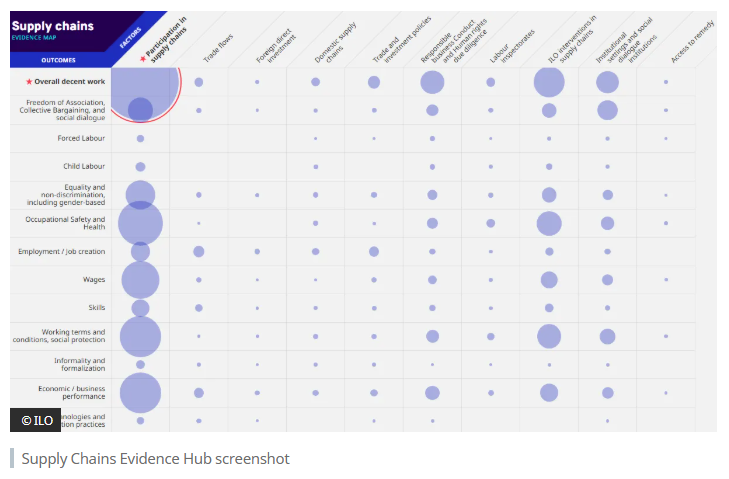Screen dimensions: 729x479
Task: Select the Child Labour outcome label
Action: point(84,167)
